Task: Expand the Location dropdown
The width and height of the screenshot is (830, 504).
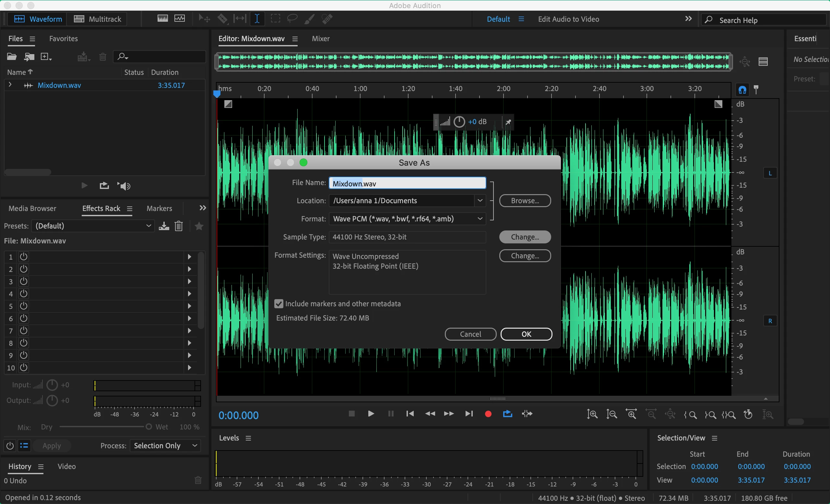Action: click(x=480, y=201)
